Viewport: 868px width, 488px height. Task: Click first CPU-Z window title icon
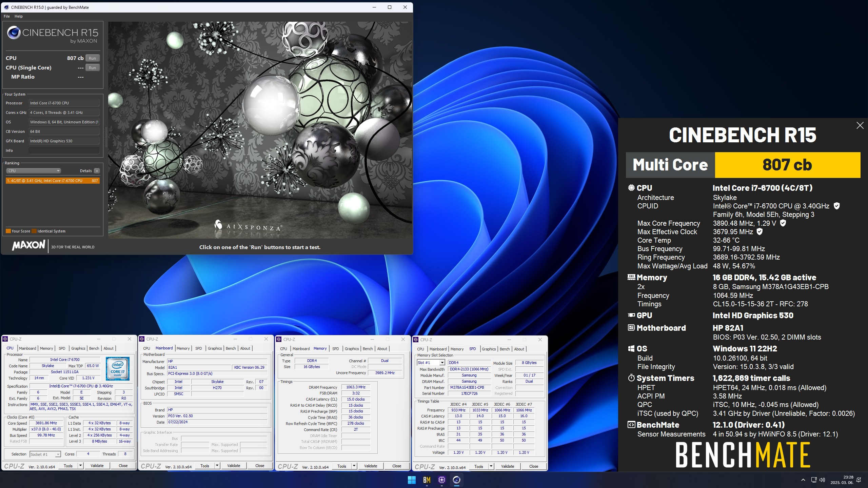[x=5, y=339]
